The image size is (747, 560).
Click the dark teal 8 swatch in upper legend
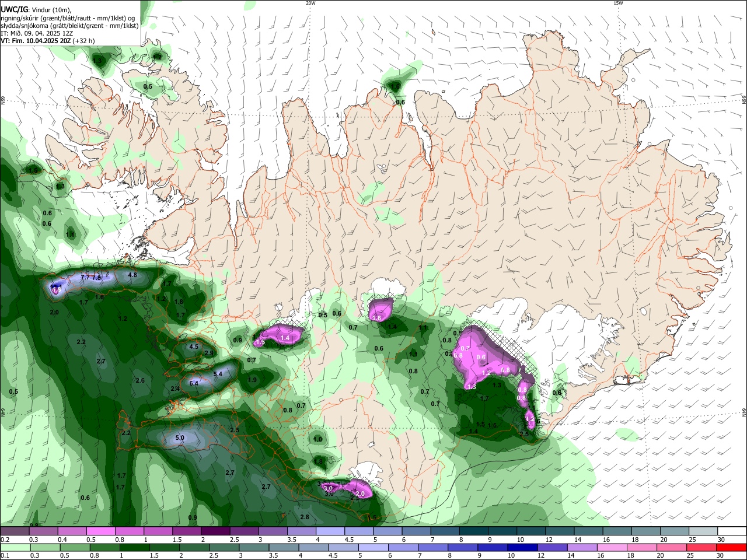(x=474, y=531)
